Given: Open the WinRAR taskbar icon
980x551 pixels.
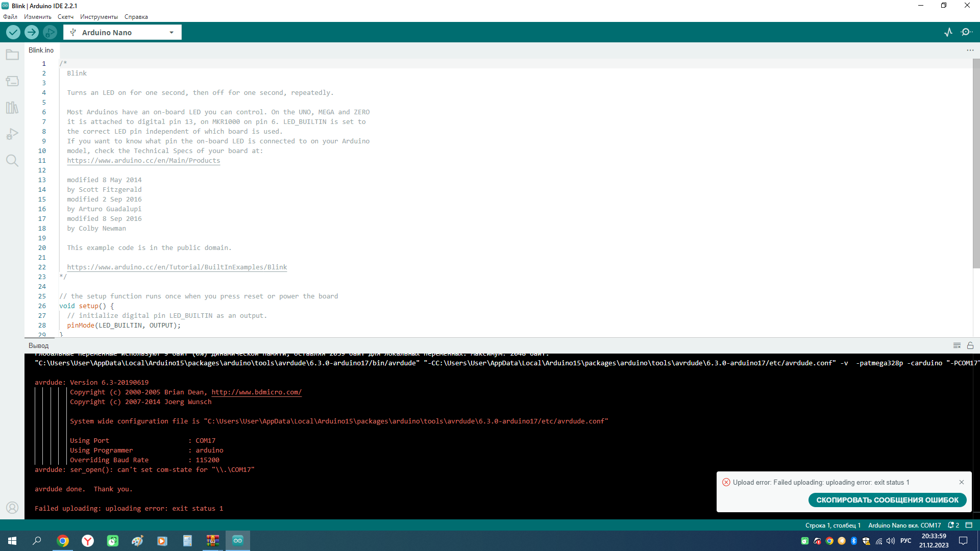Looking at the screenshot, I should [213, 541].
